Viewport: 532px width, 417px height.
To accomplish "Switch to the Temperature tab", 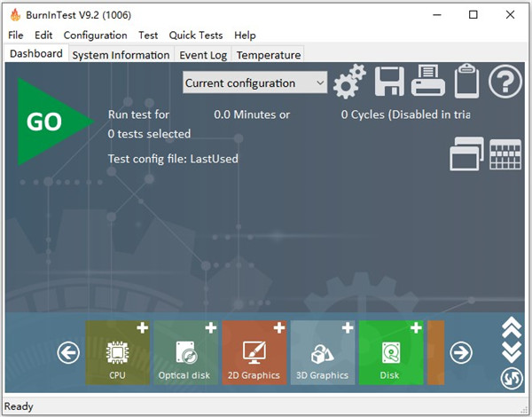I will tap(269, 55).
